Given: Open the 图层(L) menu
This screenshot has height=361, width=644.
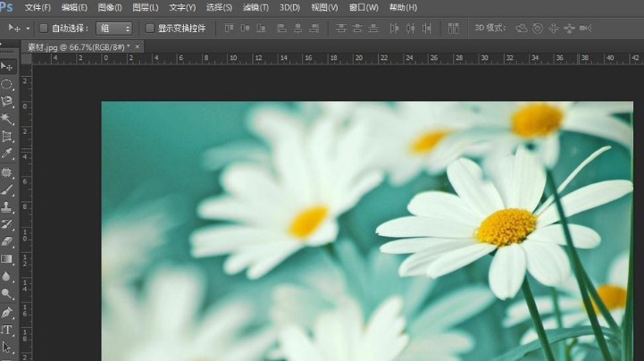Looking at the screenshot, I should click(146, 7).
